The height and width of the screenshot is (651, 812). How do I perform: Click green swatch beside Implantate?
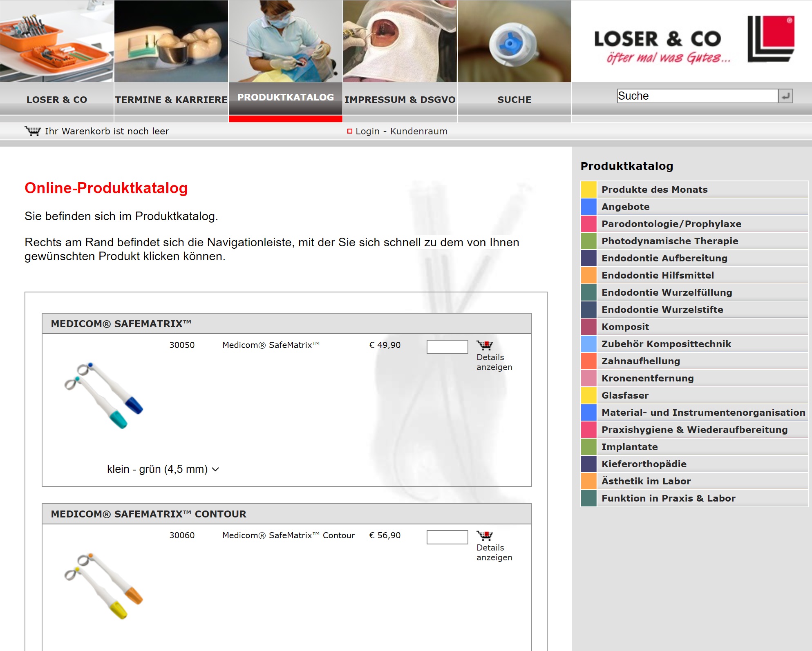pyautogui.click(x=589, y=447)
